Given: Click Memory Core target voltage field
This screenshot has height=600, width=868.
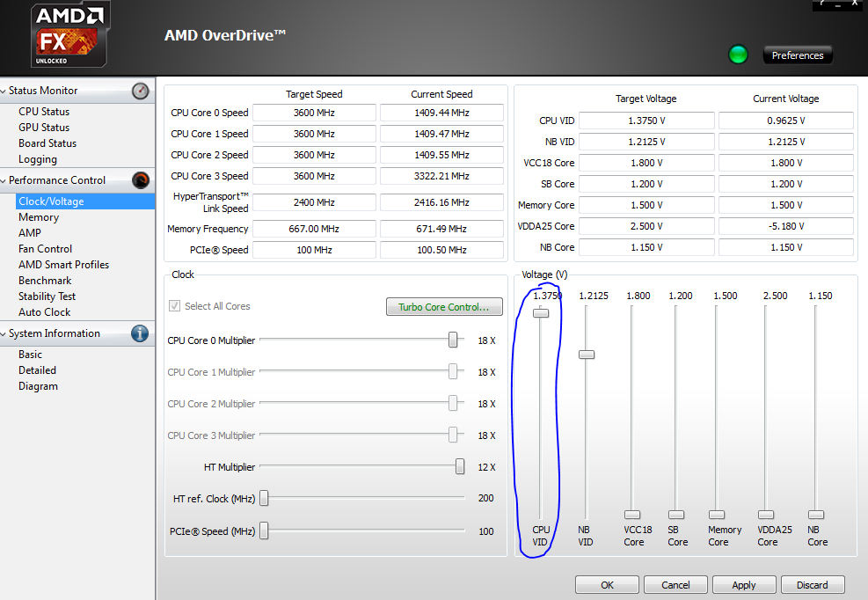Looking at the screenshot, I should point(646,205).
